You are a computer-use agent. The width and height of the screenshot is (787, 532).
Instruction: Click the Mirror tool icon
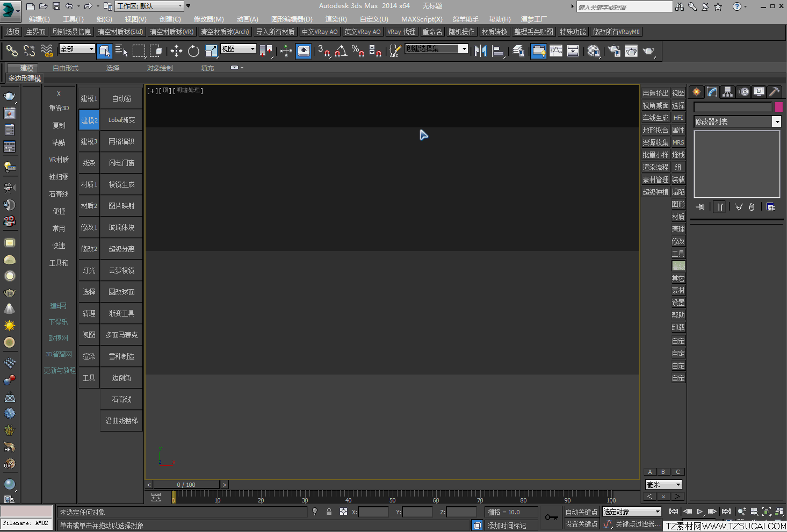pos(480,51)
